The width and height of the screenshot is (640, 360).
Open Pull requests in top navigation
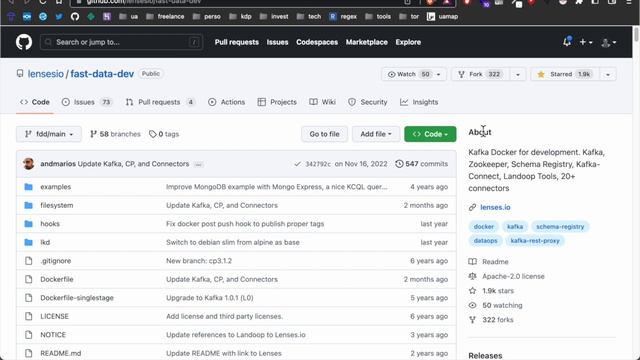pos(237,42)
